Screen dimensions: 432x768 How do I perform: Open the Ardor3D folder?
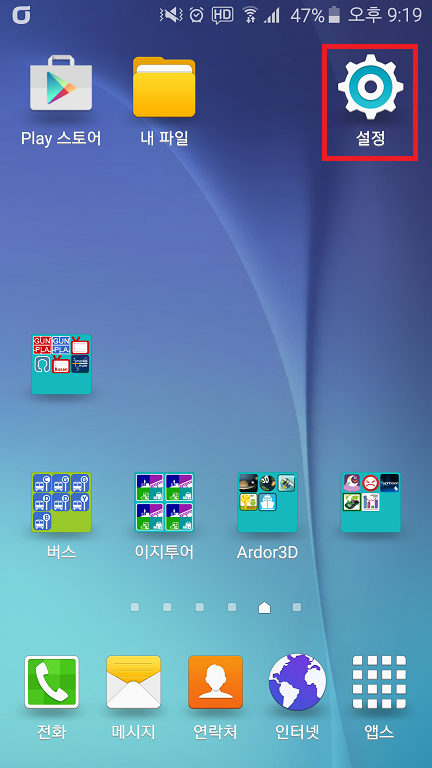[x=267, y=502]
